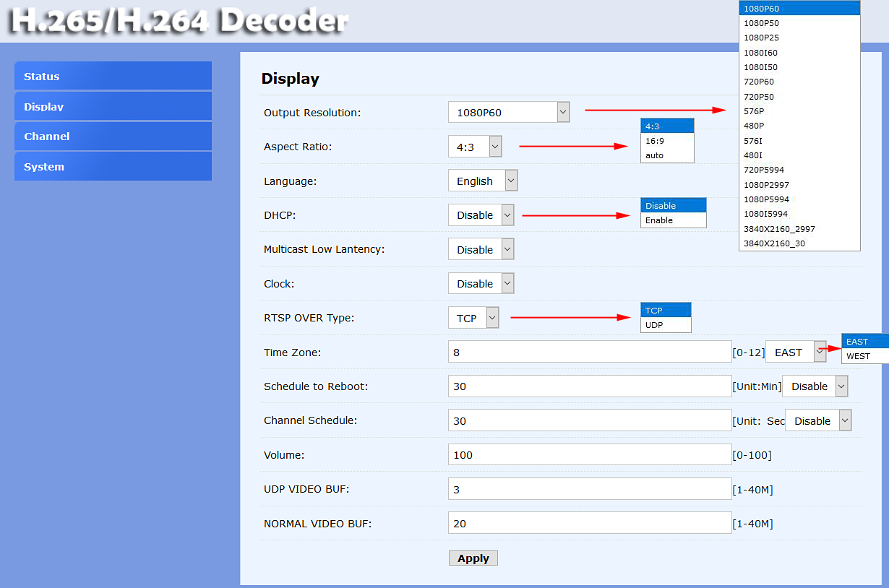The height and width of the screenshot is (588, 889).
Task: Select 480I in the resolution list
Action: point(799,155)
